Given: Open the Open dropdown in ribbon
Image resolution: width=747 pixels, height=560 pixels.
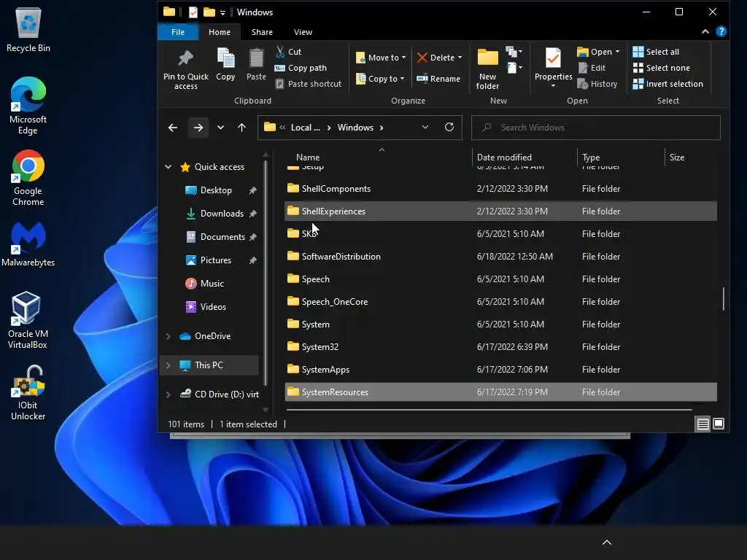Looking at the screenshot, I should point(598,52).
